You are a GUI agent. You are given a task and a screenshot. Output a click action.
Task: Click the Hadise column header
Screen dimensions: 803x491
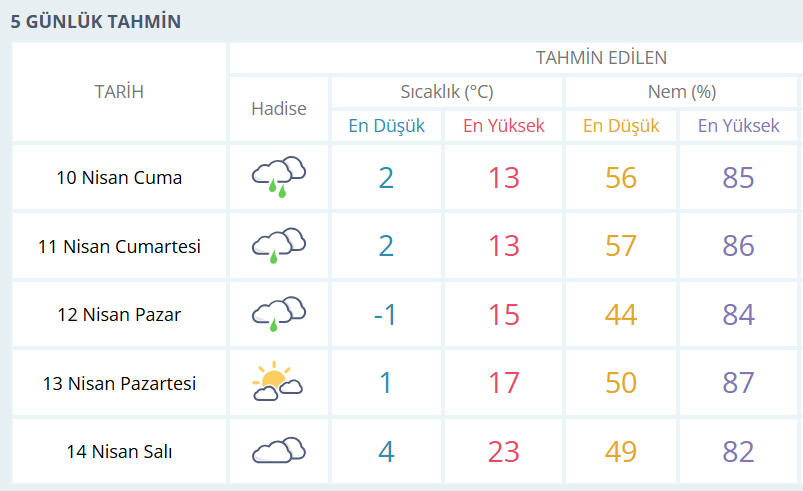(x=279, y=108)
